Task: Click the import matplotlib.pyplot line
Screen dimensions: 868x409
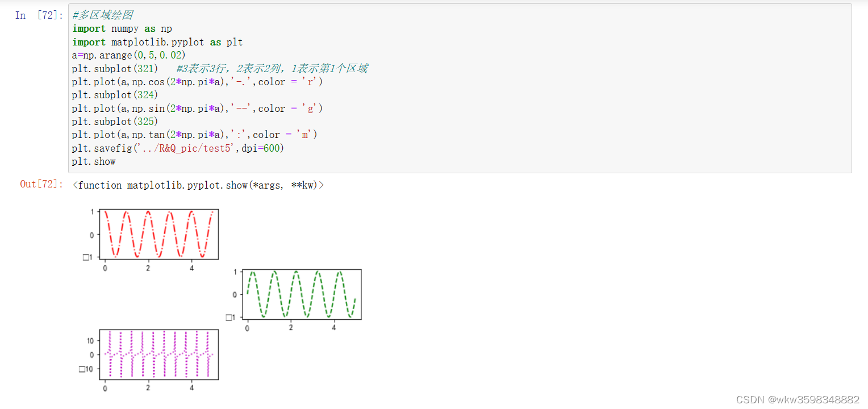Action: pos(156,41)
